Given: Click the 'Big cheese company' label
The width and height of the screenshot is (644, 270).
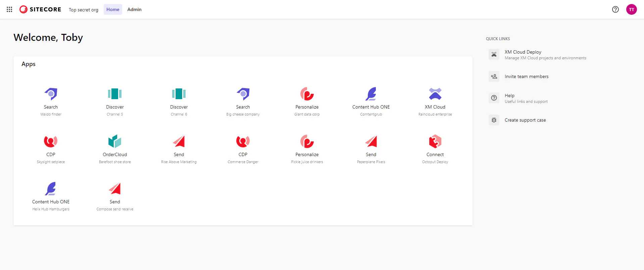Looking at the screenshot, I should [x=243, y=114].
